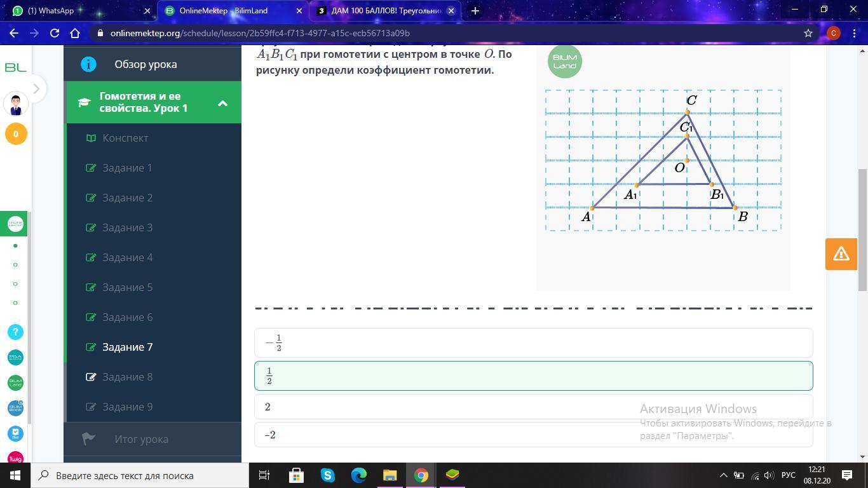The width and height of the screenshot is (868, 488).
Task: Open Microsoft Store from taskbar
Action: click(x=297, y=475)
